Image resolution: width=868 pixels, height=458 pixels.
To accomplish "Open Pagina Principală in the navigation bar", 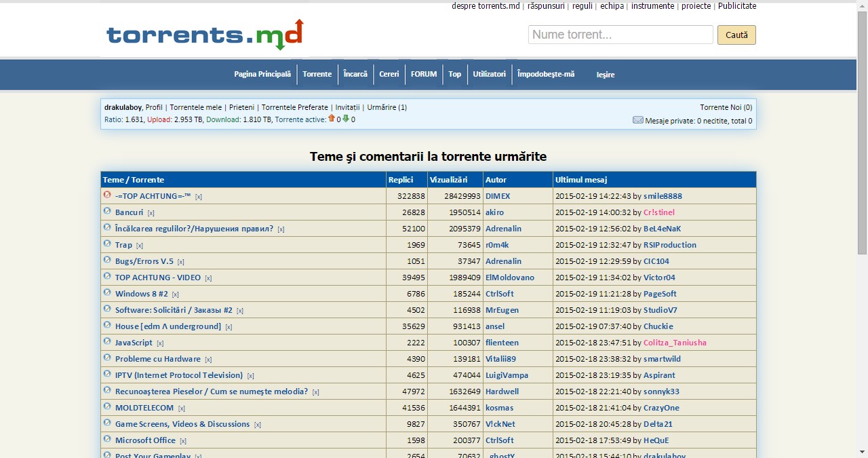I will click(x=262, y=74).
